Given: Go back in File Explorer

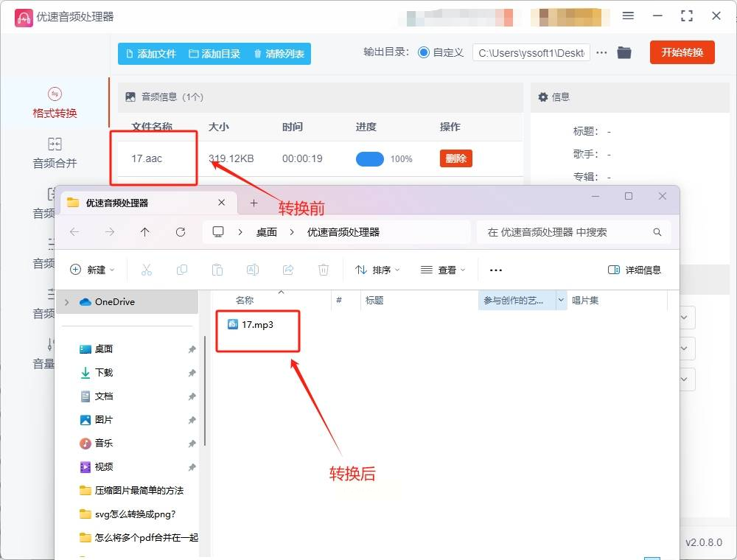Looking at the screenshot, I should coord(74,231).
